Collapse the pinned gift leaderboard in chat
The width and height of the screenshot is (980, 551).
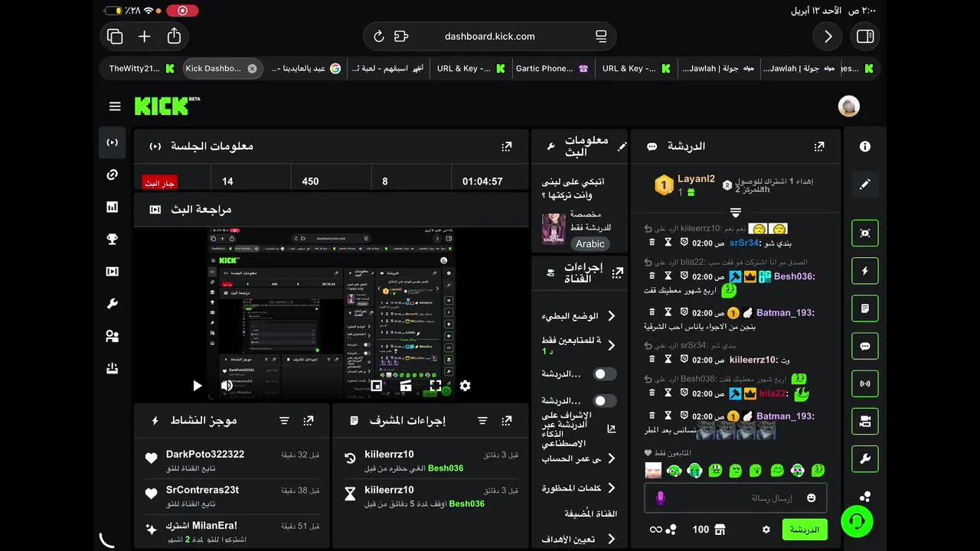(x=735, y=212)
